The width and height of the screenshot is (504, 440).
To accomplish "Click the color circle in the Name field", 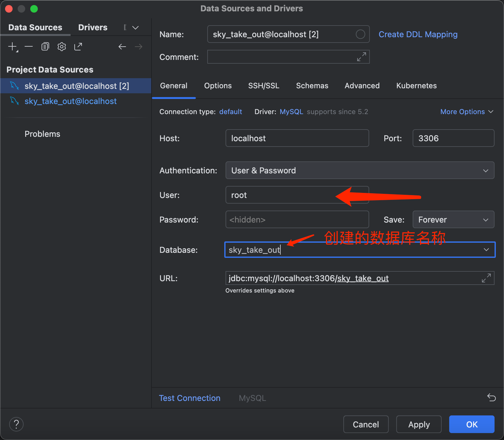I will click(x=360, y=34).
